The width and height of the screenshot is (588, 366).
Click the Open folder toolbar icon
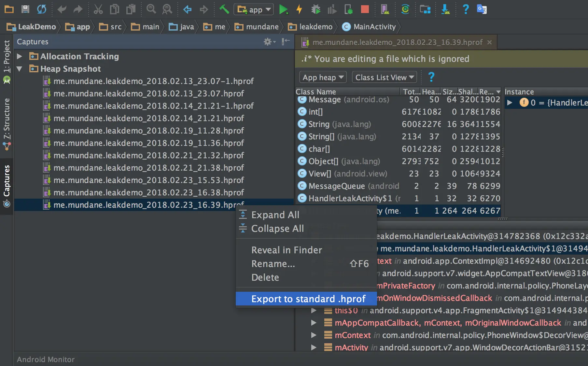9,9
